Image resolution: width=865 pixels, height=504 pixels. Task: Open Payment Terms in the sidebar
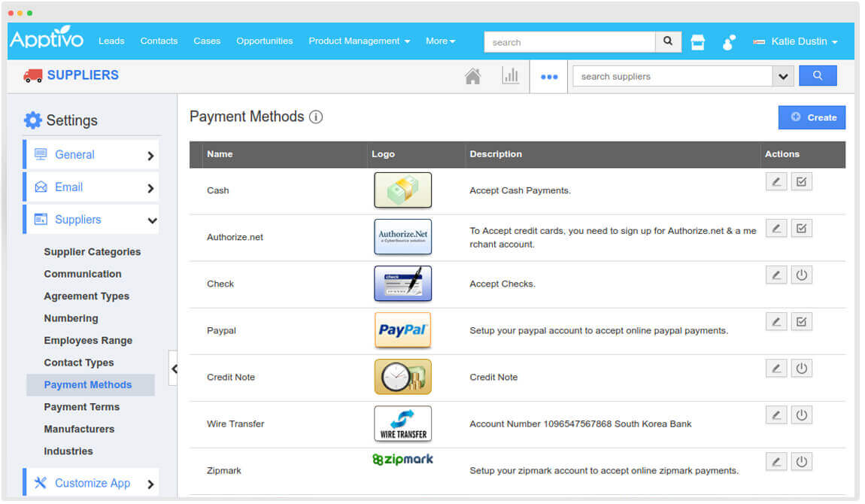coord(81,407)
